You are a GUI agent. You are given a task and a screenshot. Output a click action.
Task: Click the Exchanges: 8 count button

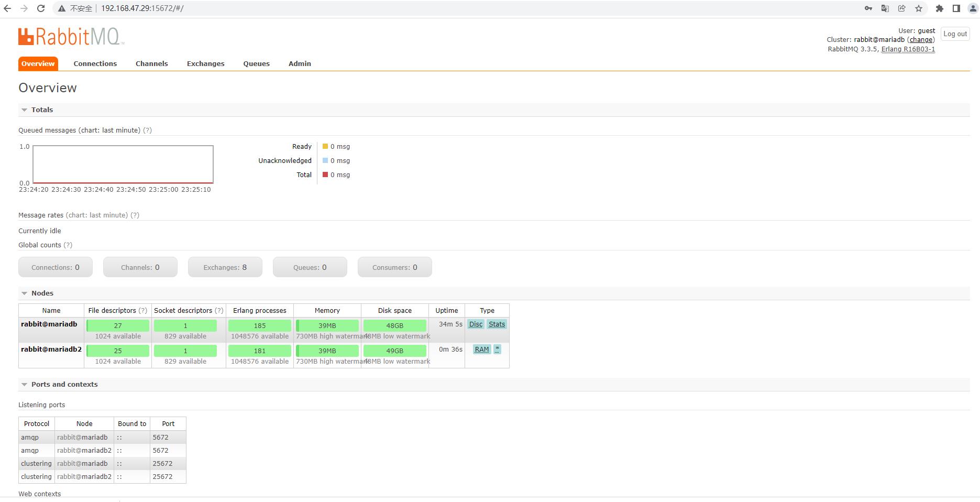(225, 267)
